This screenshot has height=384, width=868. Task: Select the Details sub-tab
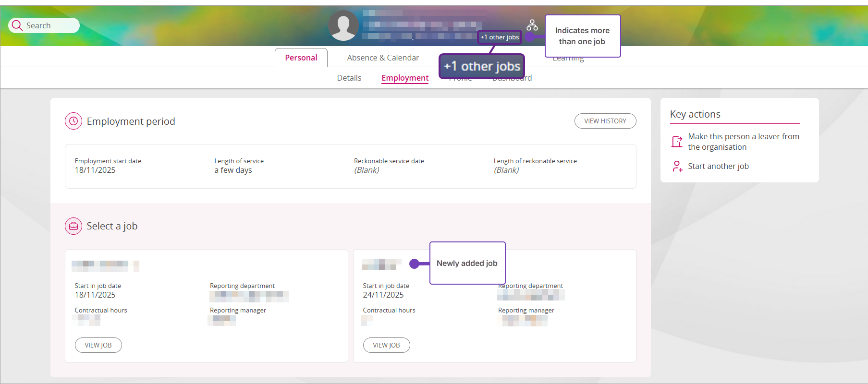click(x=349, y=78)
